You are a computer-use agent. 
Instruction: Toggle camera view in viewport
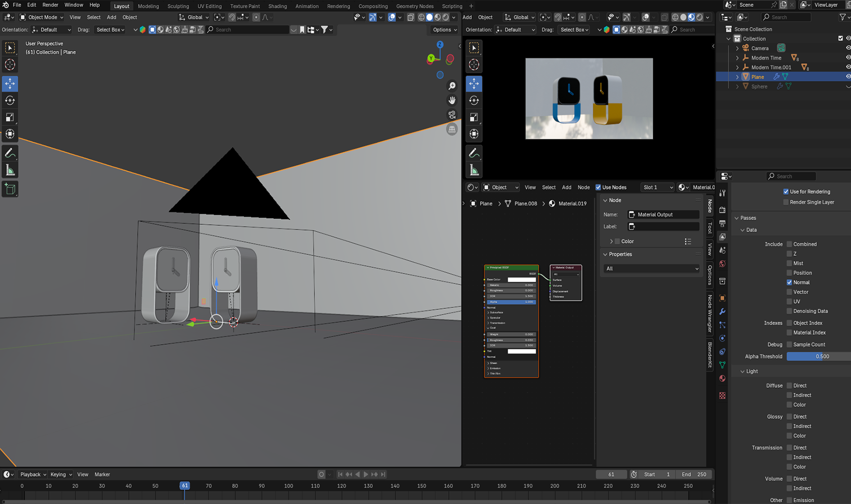(x=452, y=115)
